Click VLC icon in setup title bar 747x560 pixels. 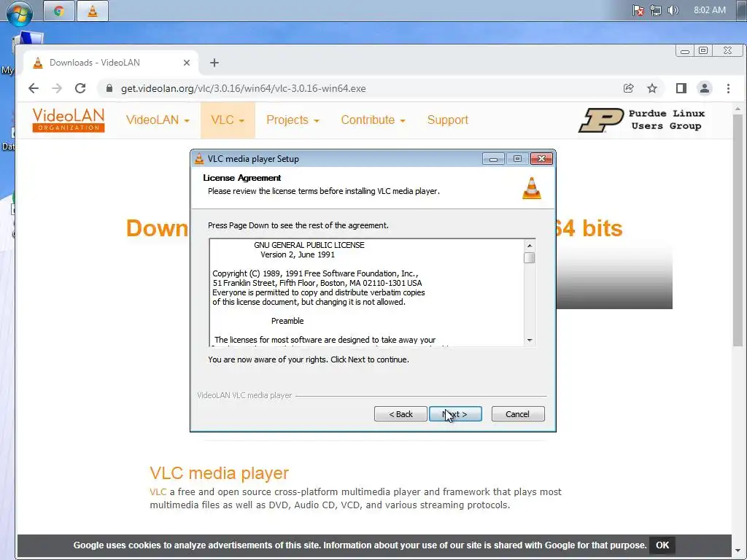click(x=199, y=158)
